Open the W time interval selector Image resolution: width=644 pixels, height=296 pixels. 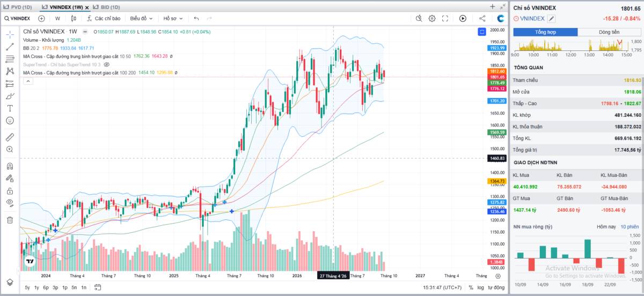click(57, 18)
